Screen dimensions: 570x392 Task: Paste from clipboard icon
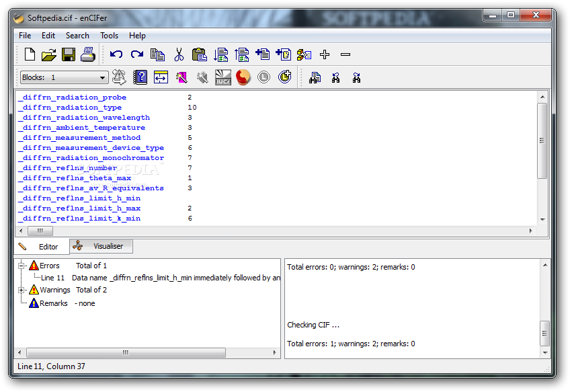pos(200,55)
